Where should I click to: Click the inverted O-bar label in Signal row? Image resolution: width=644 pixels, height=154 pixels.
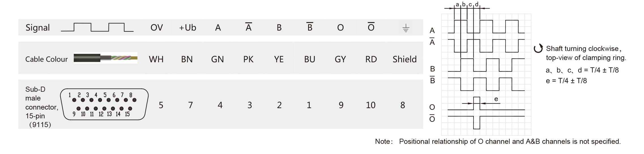371,27
